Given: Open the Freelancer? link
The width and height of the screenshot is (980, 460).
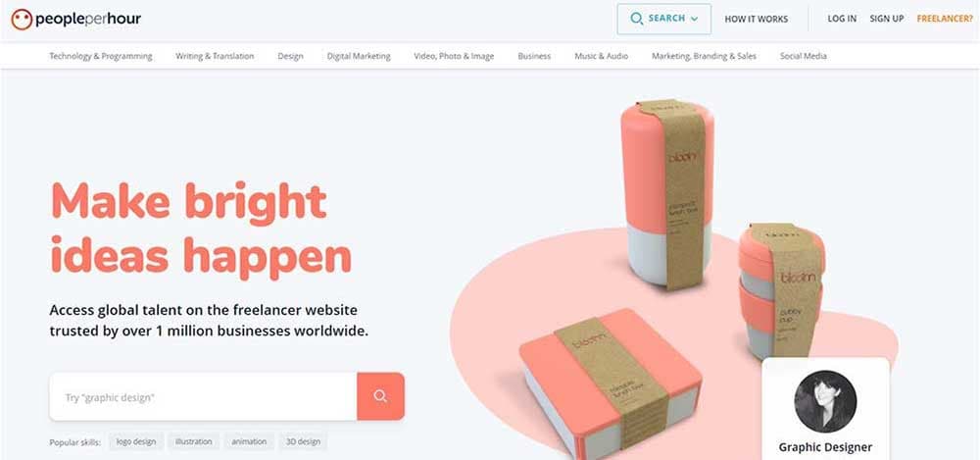Looking at the screenshot, I should point(945,19).
